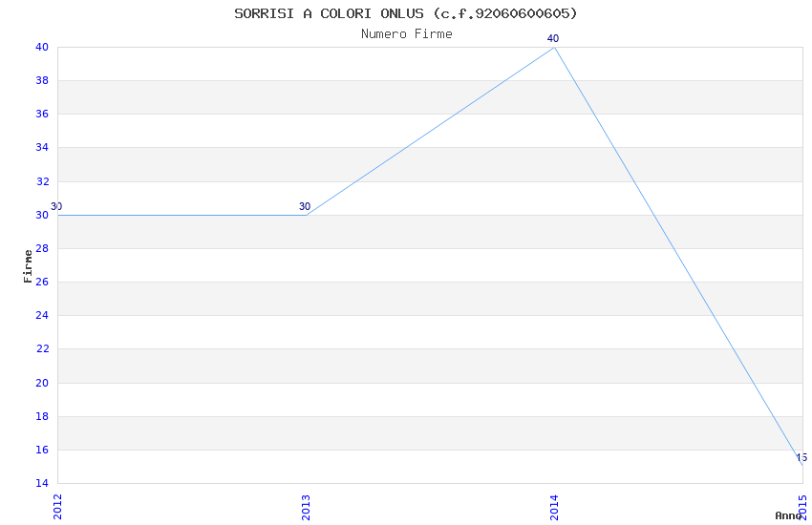812x525 pixels.
Task: Click y-axis tick value 26
Action: coord(42,282)
